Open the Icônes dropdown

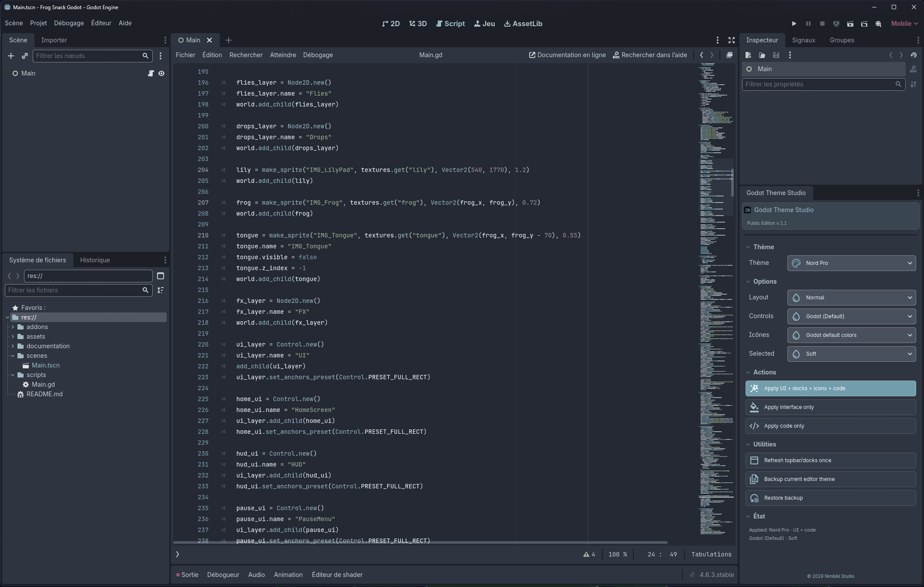click(852, 335)
